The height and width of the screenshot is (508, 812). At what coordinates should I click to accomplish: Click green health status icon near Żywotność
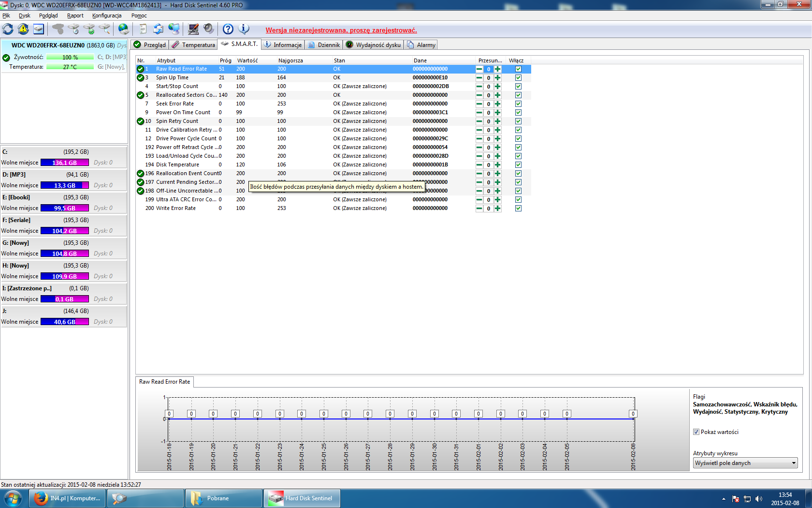pyautogui.click(x=6, y=58)
